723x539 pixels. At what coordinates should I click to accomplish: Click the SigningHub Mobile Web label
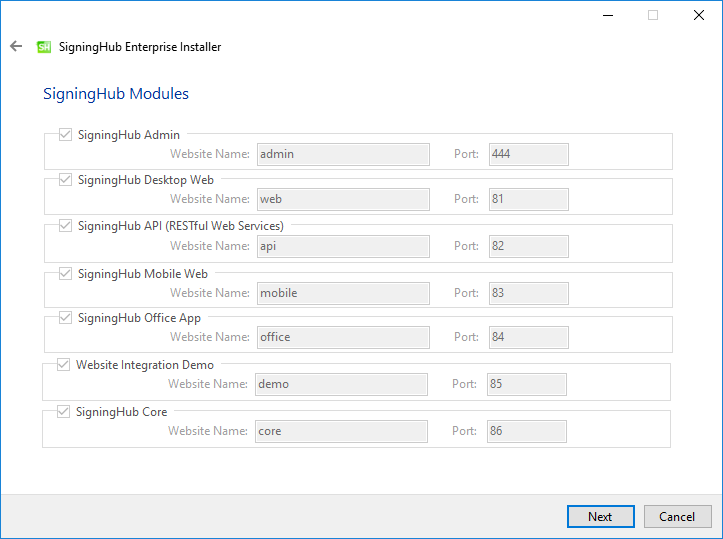click(x=142, y=274)
